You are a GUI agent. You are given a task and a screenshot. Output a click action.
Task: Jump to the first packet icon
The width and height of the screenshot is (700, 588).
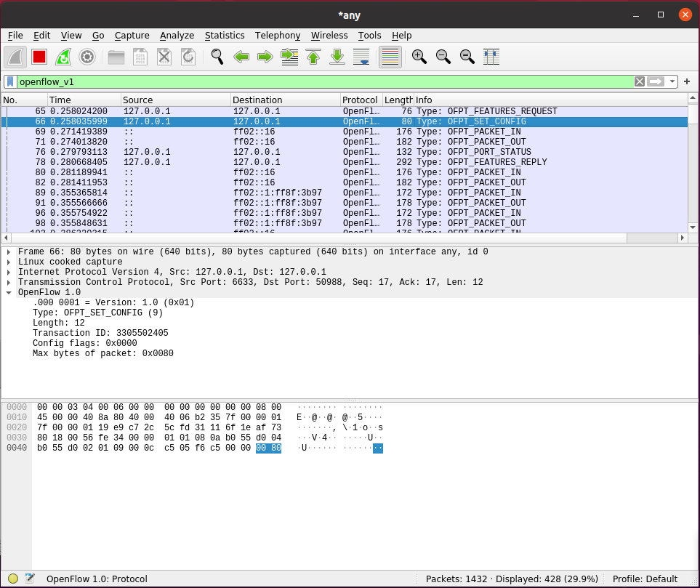coord(313,57)
